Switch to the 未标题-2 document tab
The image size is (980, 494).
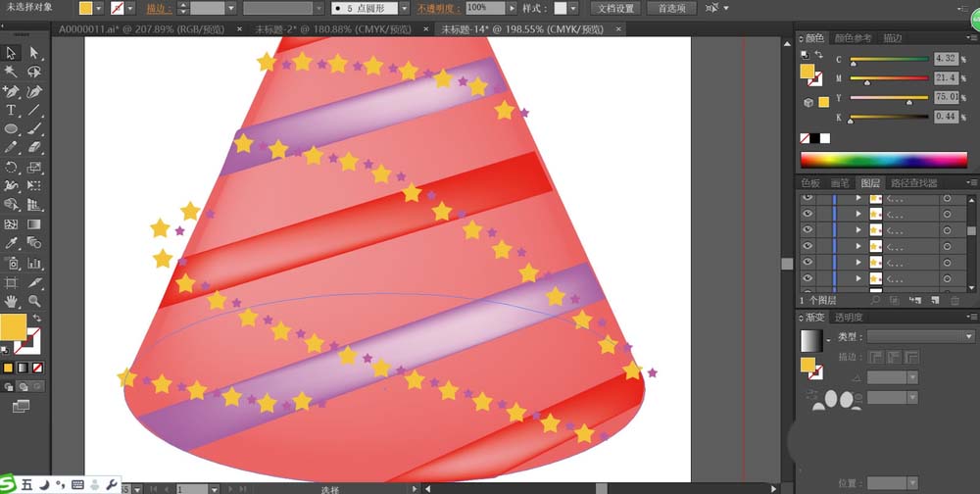click(333, 29)
